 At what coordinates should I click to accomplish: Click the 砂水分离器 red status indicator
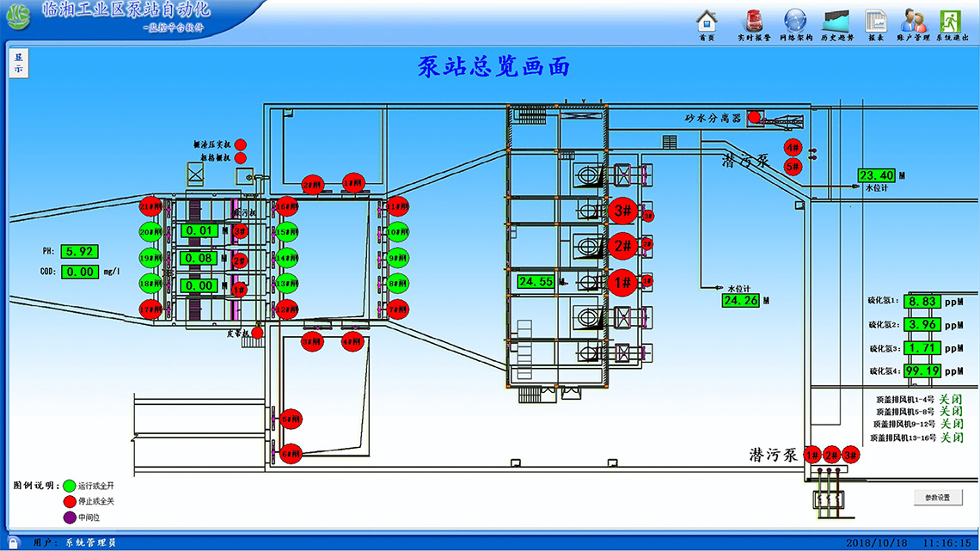[754, 117]
